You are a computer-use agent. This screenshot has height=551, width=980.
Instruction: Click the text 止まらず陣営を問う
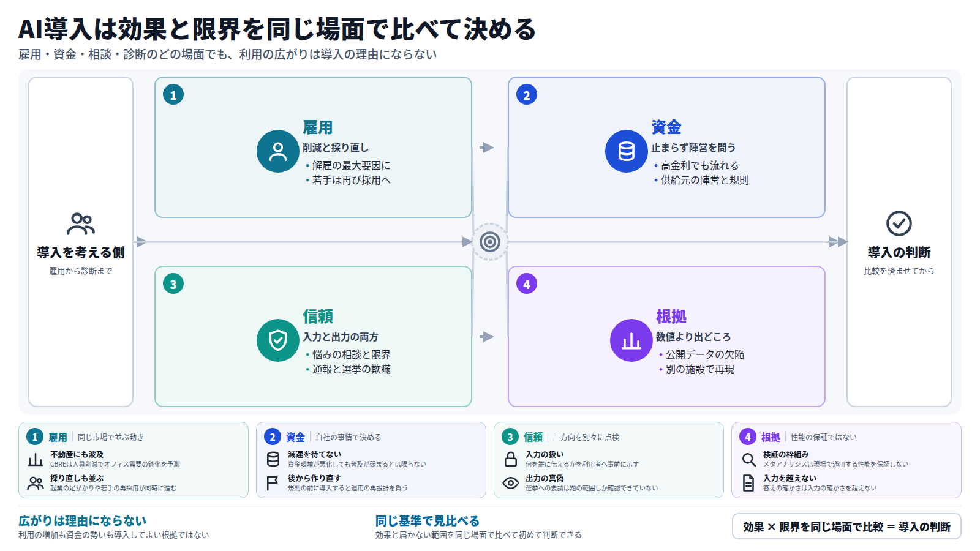(x=693, y=148)
